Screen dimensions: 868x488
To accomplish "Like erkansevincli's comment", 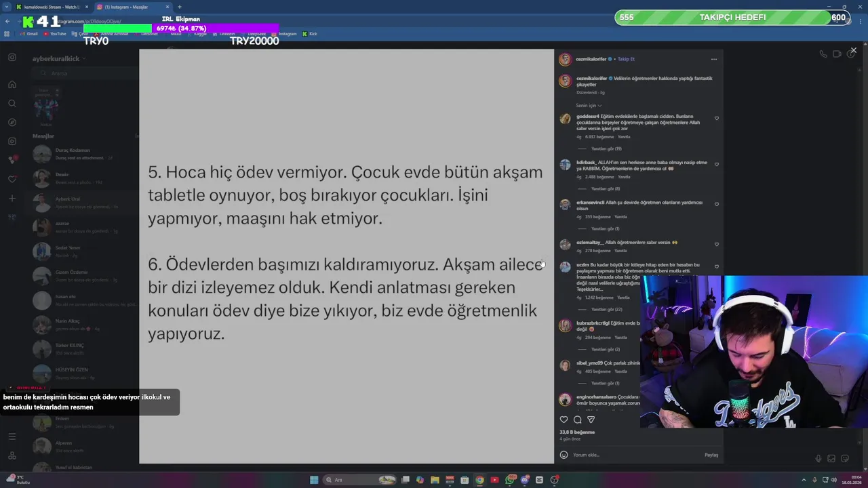I will [x=717, y=204].
